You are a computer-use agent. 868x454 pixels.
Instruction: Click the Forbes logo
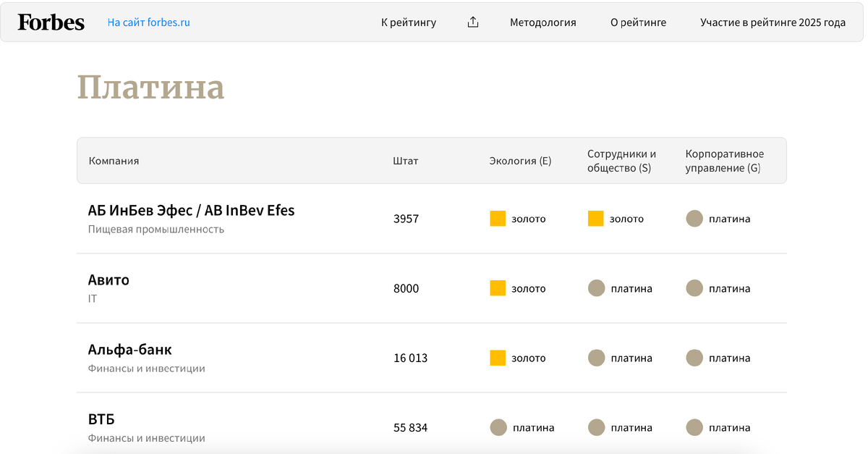tap(51, 22)
